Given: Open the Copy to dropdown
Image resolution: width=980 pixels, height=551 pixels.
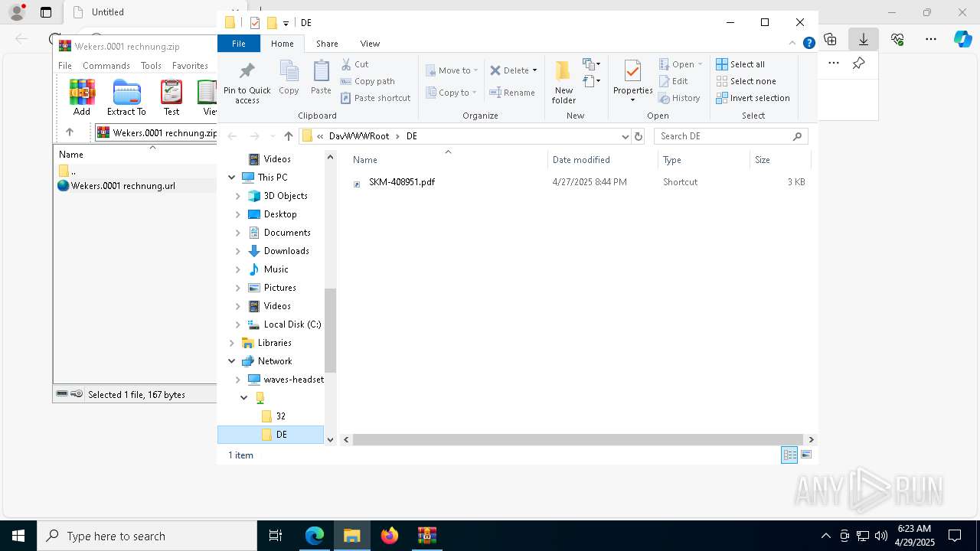Looking at the screenshot, I should tap(452, 93).
